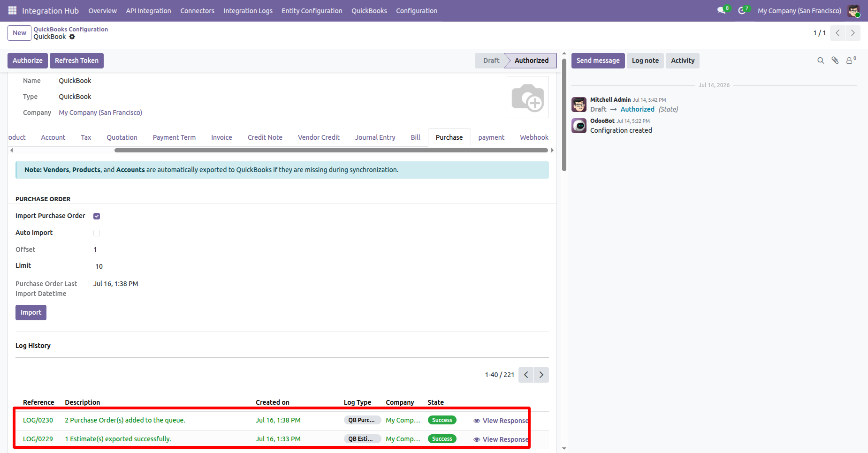Switch to the Payment Term tab
The image size is (868, 453).
[x=174, y=137]
